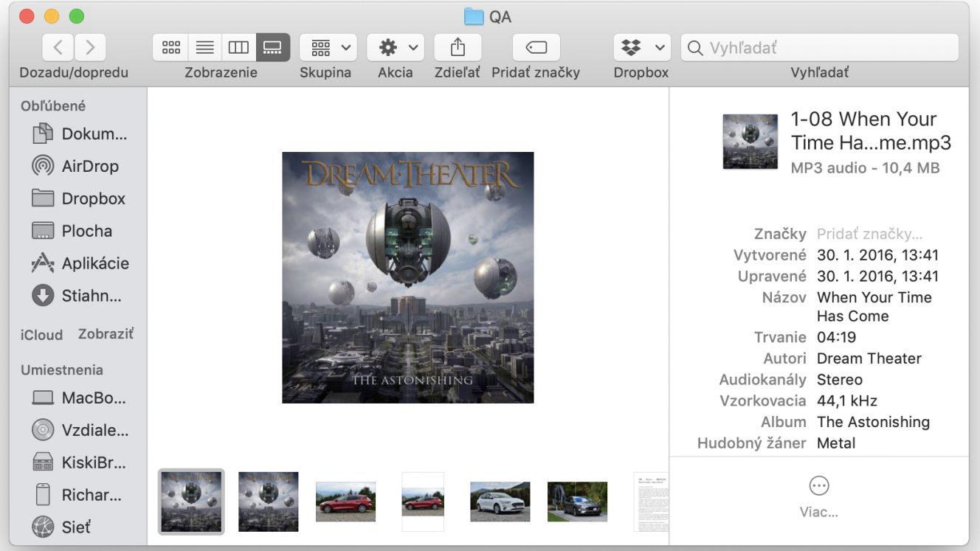Click the MP3 audio - 10,4 MB text
The width and height of the screenshot is (980, 551).
865,168
